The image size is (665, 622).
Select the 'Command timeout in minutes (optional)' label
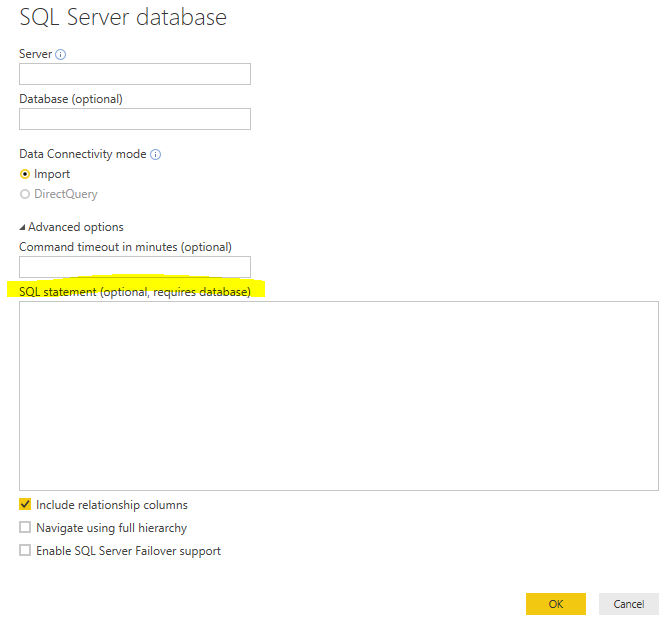(126, 247)
